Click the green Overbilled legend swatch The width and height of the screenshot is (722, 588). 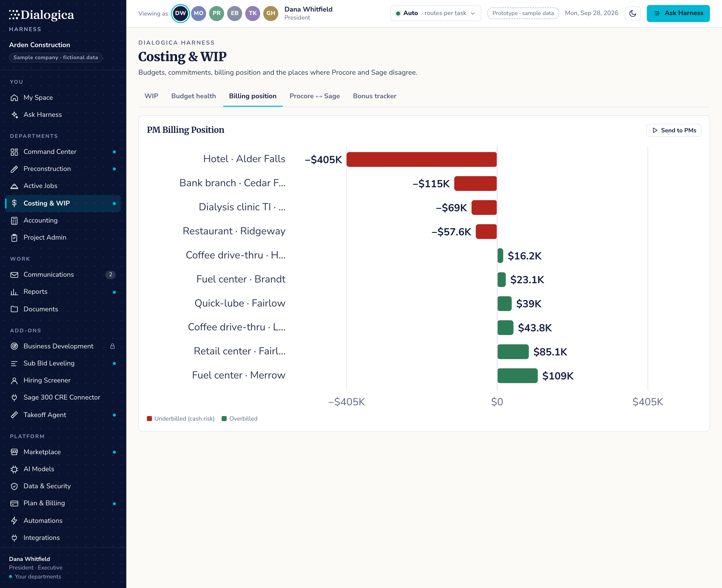[x=224, y=419]
